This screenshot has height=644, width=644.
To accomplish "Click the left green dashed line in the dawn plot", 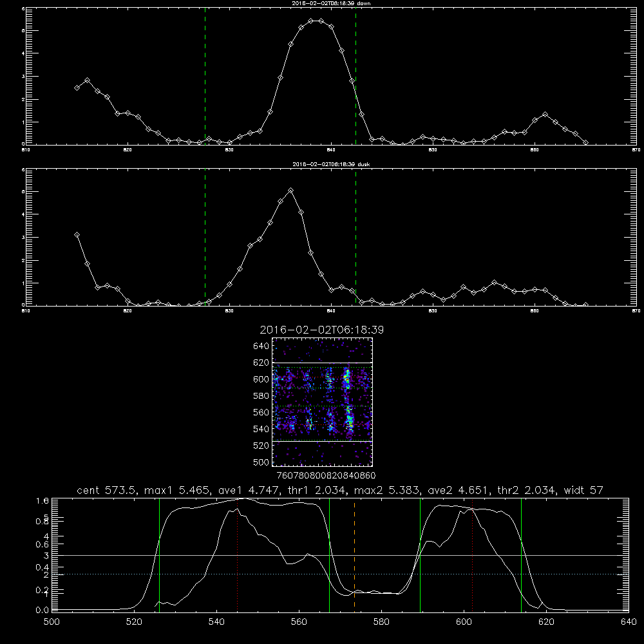I will [205, 76].
